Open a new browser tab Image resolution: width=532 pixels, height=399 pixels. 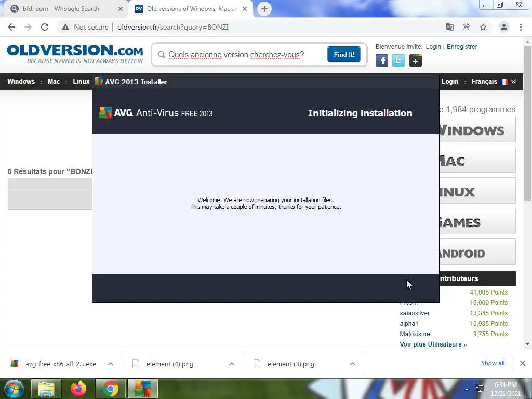(x=264, y=9)
